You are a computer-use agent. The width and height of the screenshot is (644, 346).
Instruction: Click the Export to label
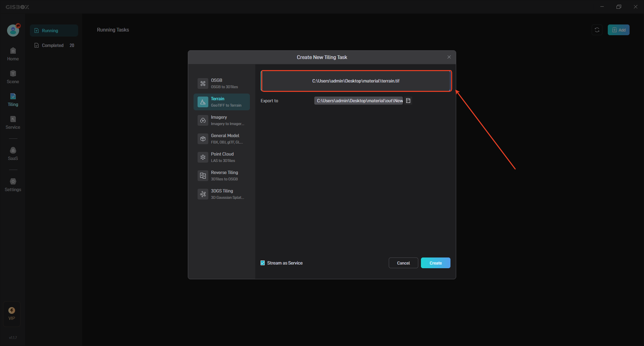269,101
